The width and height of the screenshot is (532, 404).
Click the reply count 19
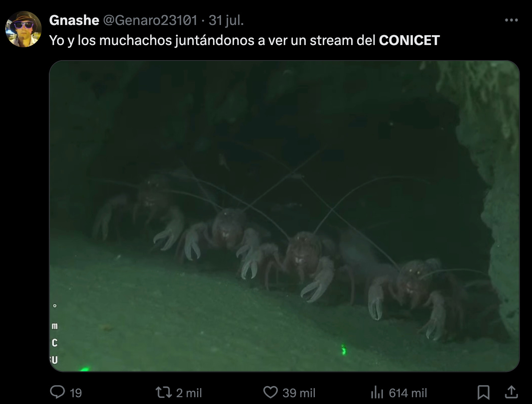(x=76, y=393)
